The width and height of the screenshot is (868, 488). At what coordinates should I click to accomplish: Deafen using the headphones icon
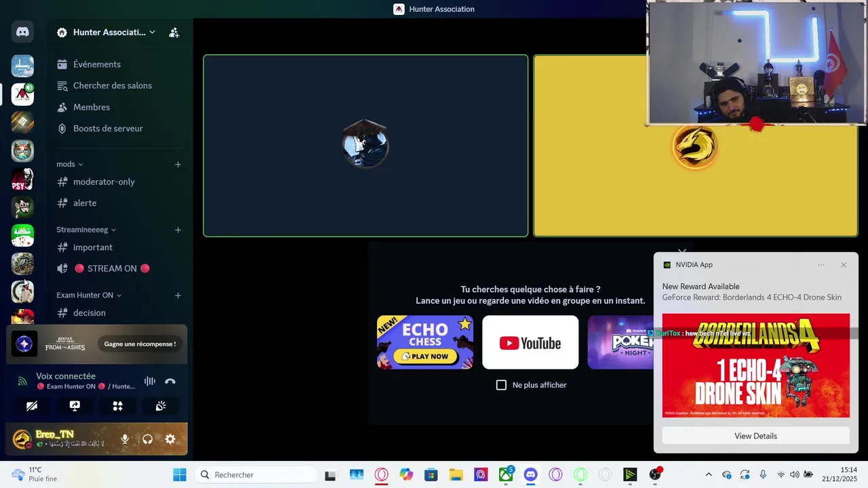click(x=147, y=439)
